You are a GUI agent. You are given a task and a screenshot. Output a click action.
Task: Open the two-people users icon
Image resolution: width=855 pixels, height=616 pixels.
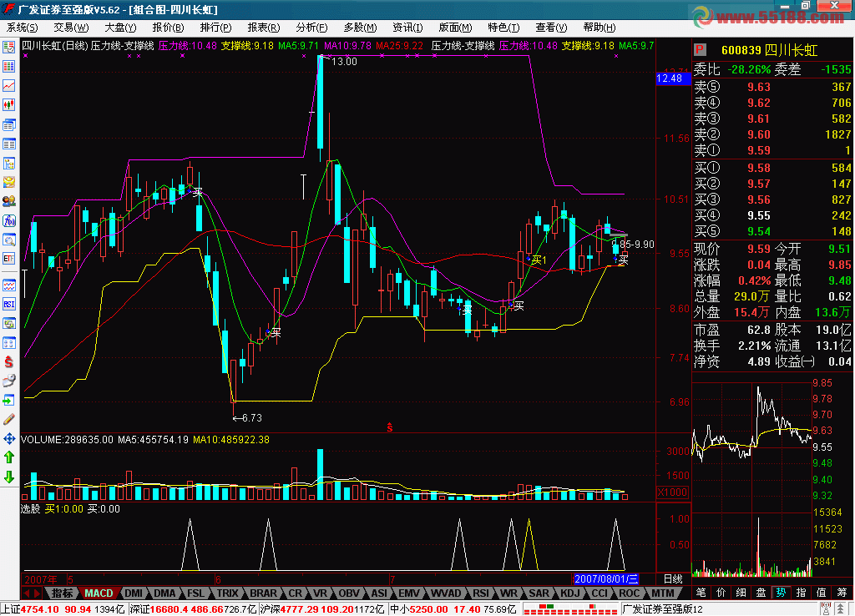point(8,201)
